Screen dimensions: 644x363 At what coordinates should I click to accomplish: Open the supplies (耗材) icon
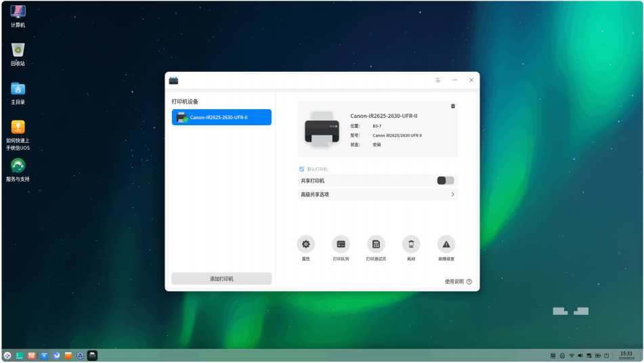point(411,244)
